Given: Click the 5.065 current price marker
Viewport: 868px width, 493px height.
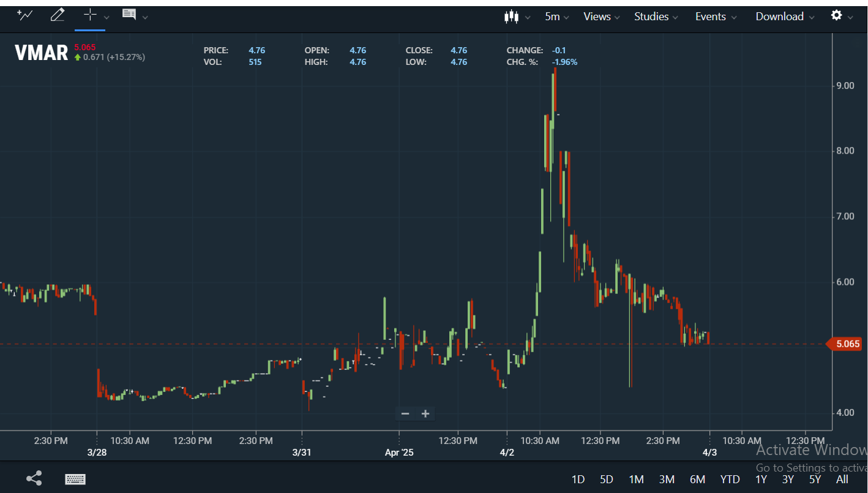Looking at the screenshot, I should point(846,344).
